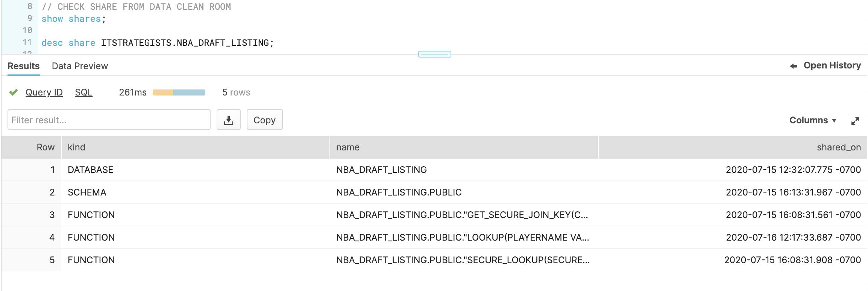Select the Results tab
Viewport: 868px width, 291px height.
tap(23, 66)
